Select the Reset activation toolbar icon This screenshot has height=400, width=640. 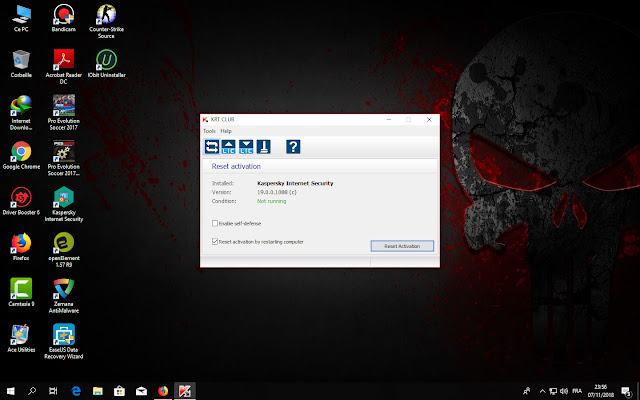coord(211,147)
